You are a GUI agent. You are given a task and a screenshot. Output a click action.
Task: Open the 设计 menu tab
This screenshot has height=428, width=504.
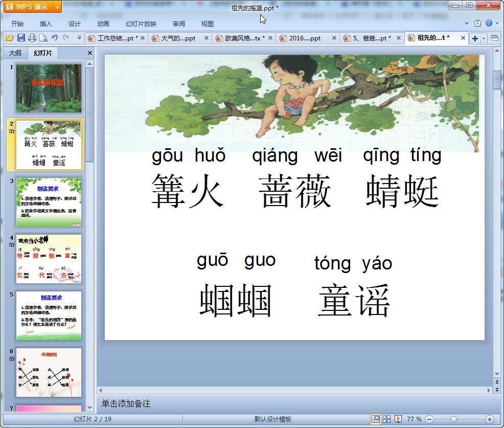[74, 24]
